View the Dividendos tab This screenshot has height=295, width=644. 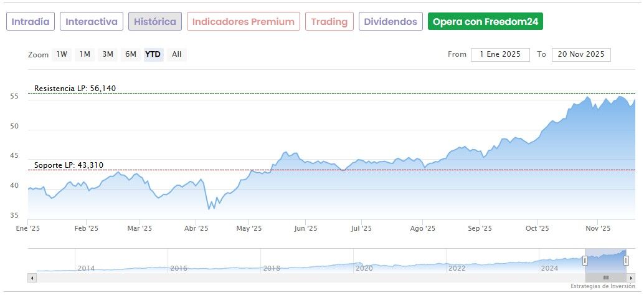[391, 22]
